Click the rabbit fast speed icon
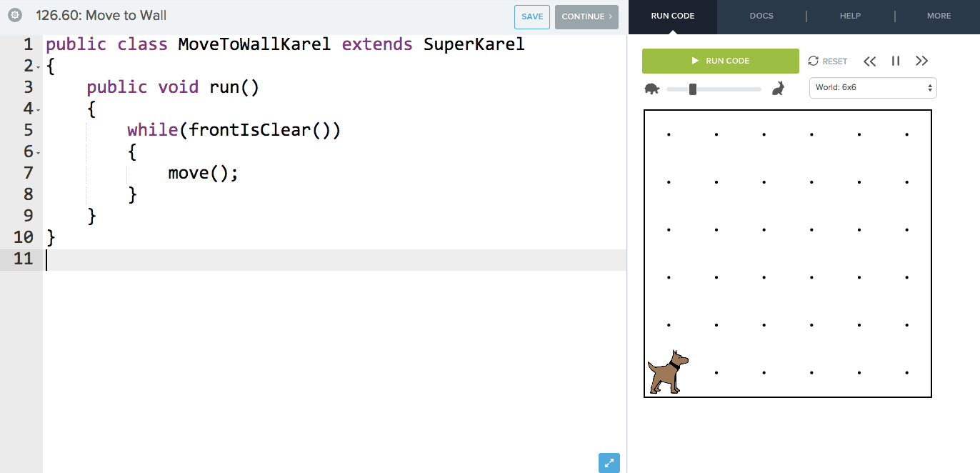Screen dimensions: 980x473 778,87
